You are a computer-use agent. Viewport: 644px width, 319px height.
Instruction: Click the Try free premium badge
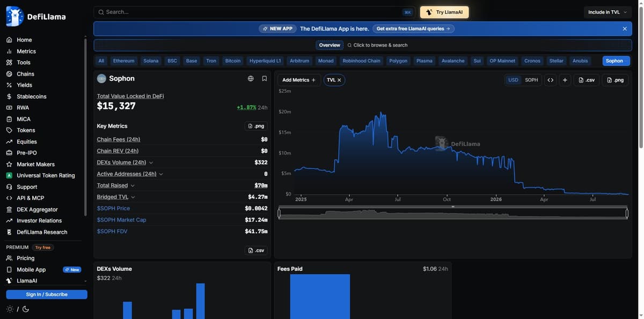click(43, 248)
